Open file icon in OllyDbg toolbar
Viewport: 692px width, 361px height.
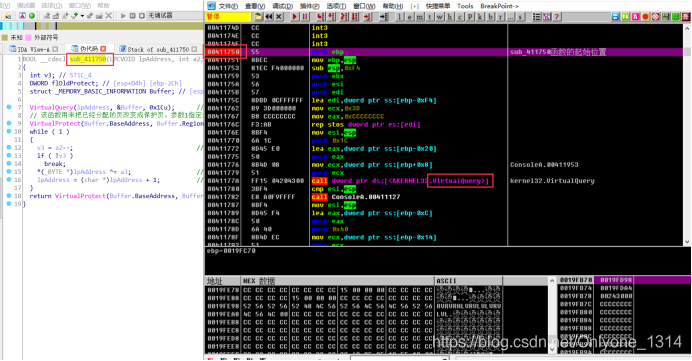coord(259,17)
